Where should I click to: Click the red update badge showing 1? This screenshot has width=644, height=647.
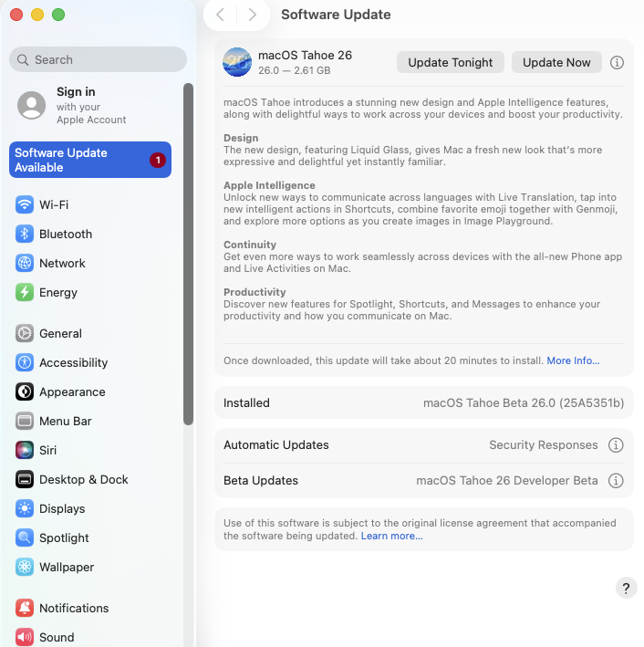click(158, 160)
